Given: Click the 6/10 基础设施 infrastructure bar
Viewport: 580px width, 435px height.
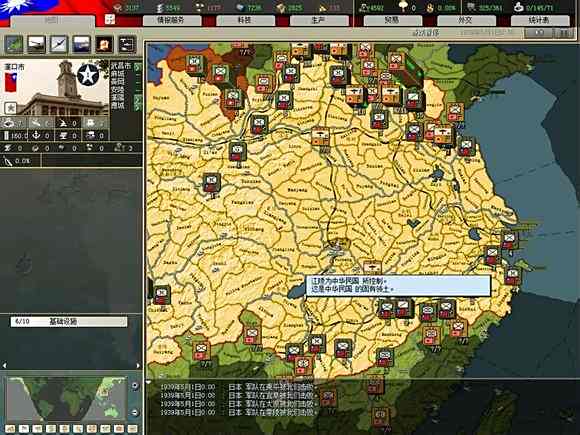Looking at the screenshot, I should pyautogui.click(x=68, y=321).
